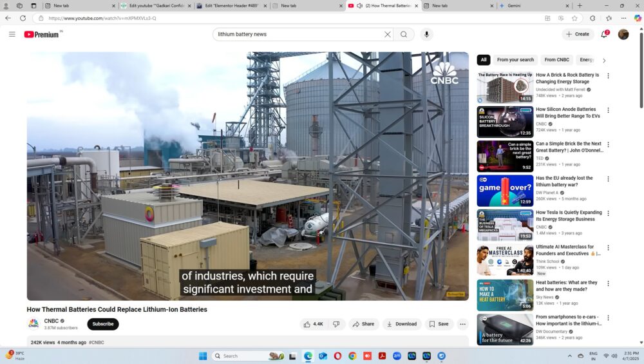
Task: Reload the page in browser
Action: [x=23, y=18]
